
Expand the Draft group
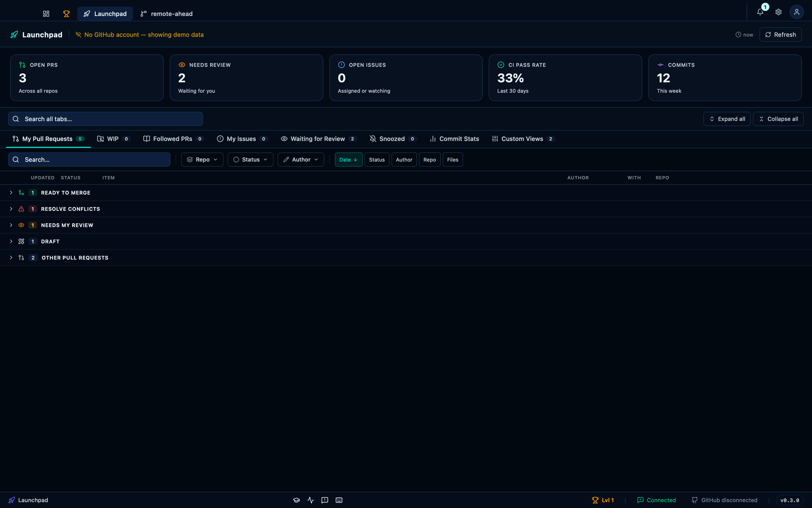tap(406, 241)
